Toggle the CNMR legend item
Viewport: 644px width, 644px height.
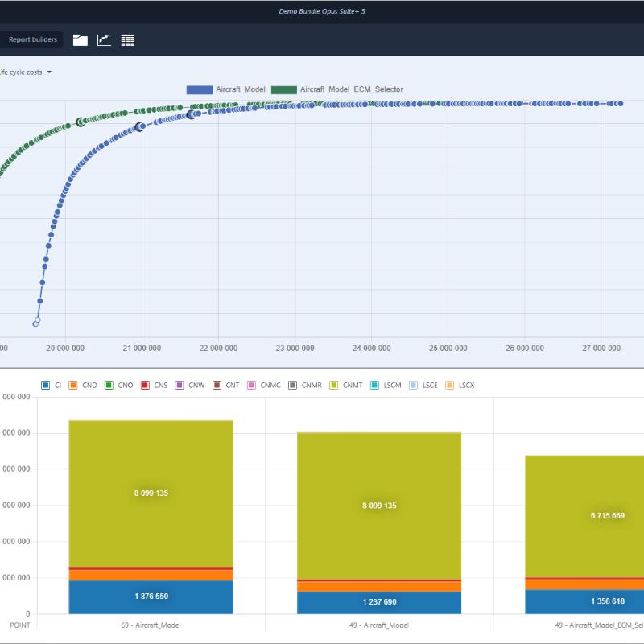[305, 386]
